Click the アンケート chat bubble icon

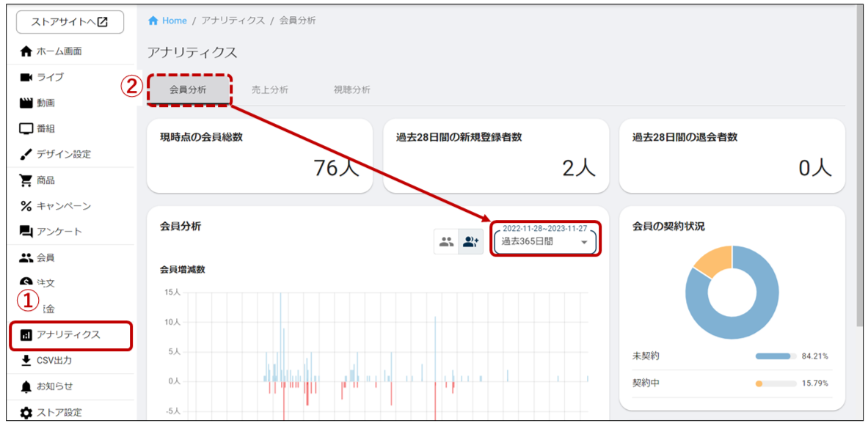[x=26, y=232]
